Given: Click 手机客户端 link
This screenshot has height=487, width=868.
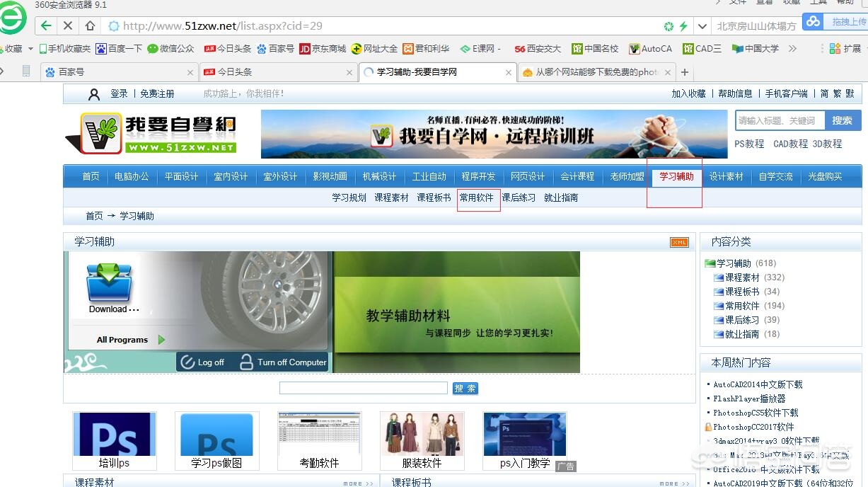Looking at the screenshot, I should click(x=787, y=93).
